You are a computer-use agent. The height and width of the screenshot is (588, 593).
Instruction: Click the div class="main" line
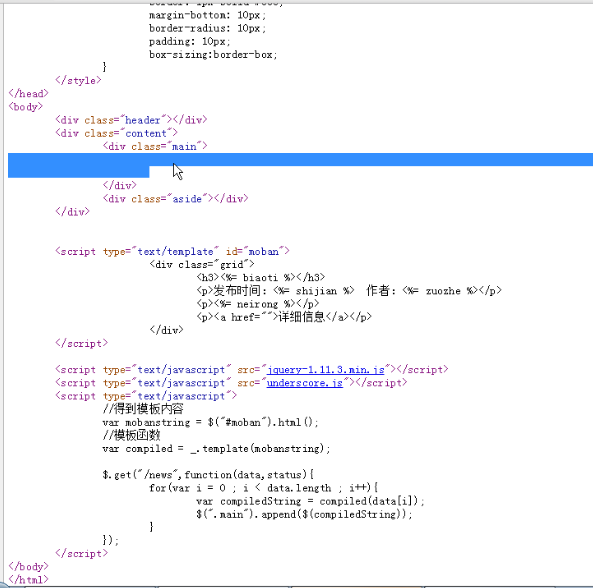pyautogui.click(x=155, y=146)
